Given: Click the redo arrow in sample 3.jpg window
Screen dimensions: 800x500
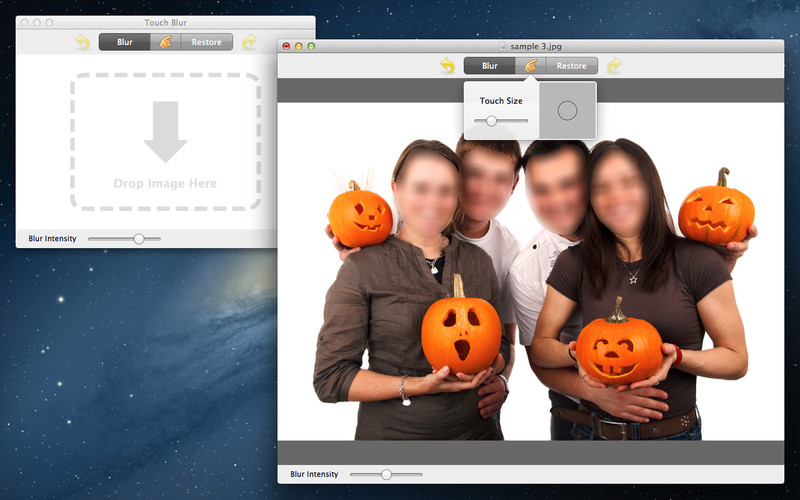Looking at the screenshot, I should 614,66.
